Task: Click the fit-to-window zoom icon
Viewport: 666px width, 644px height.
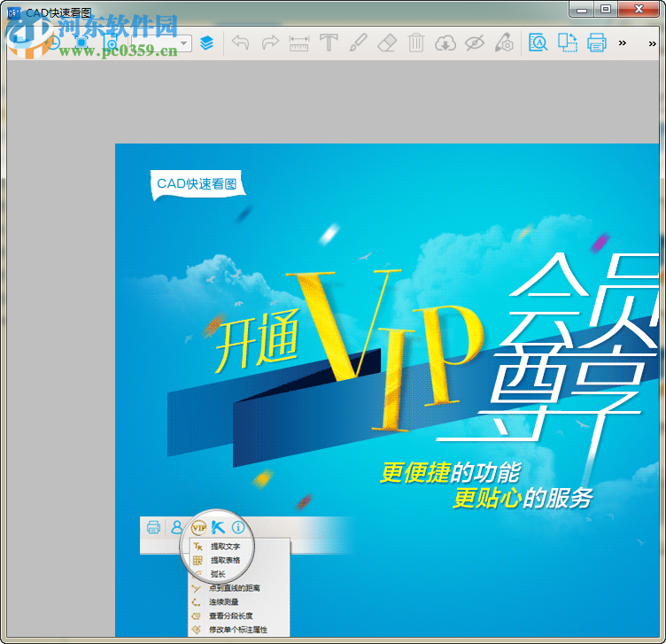Action: pos(81,43)
